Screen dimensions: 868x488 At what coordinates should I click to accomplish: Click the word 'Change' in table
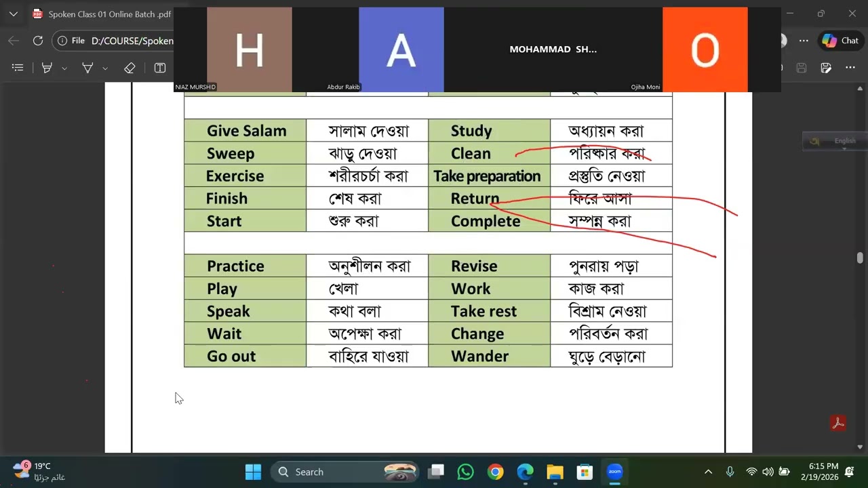click(477, 334)
